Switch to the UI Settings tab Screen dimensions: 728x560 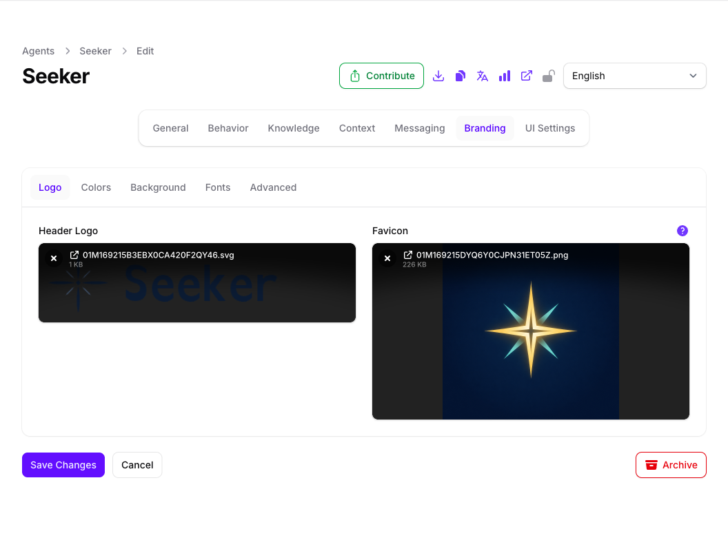tap(549, 129)
